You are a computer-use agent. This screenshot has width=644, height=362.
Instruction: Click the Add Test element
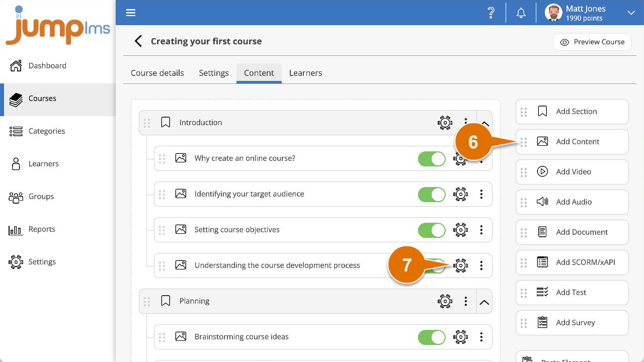click(572, 293)
